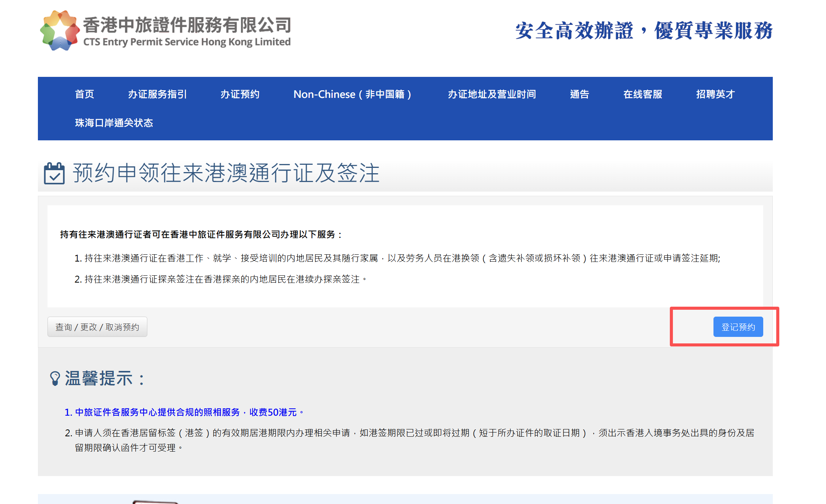
Task: Click the colorful star company logo
Action: (60, 31)
